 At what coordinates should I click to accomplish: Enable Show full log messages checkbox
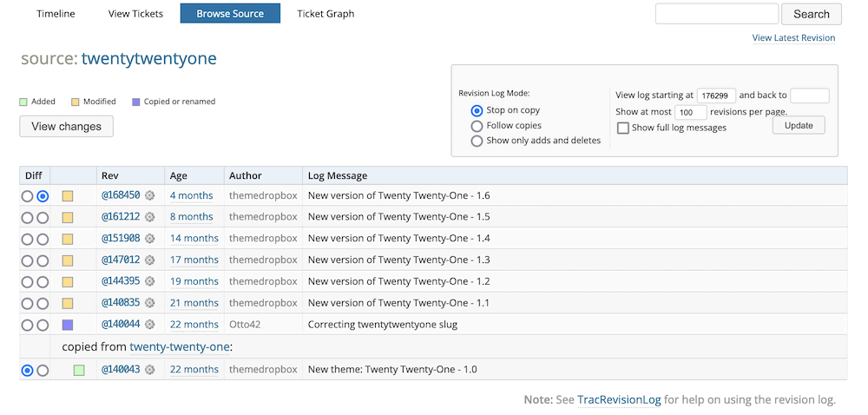623,128
